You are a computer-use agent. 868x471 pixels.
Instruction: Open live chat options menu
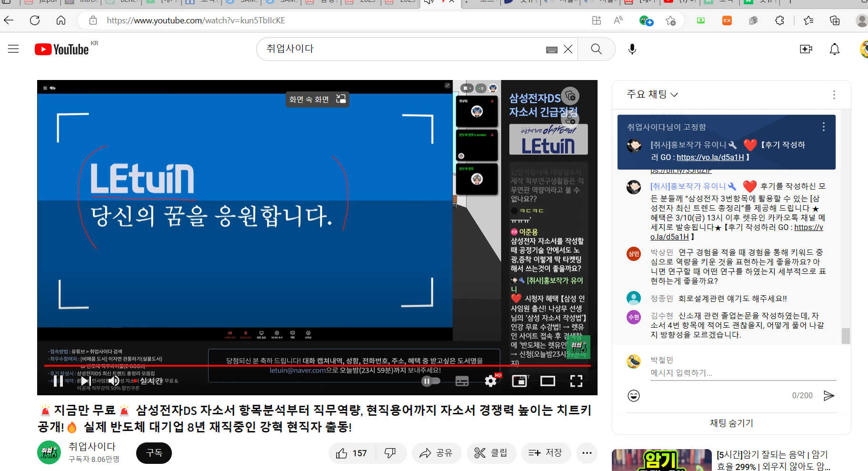(834, 95)
